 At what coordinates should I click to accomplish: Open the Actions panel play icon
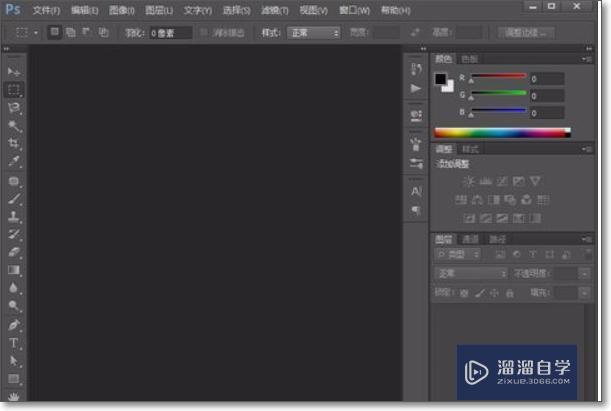416,88
